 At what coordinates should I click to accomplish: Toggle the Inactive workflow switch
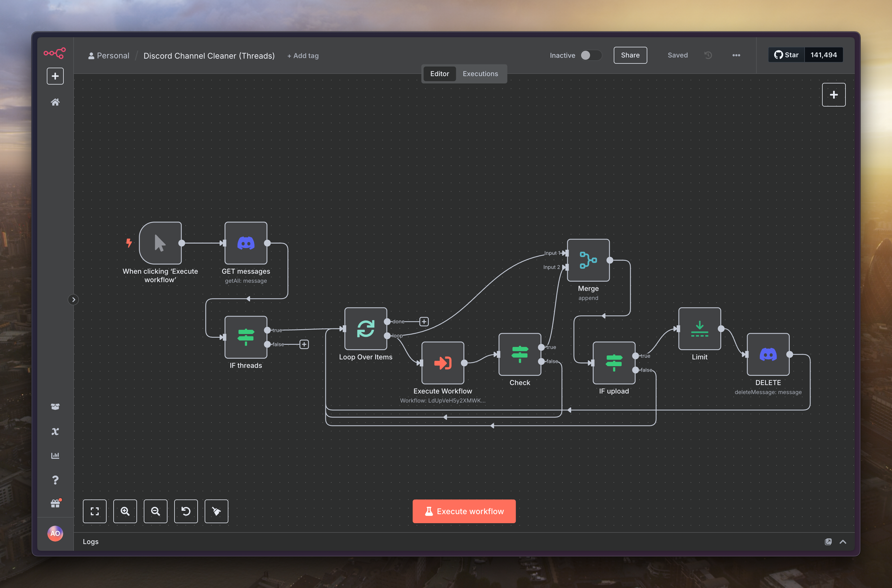pos(590,55)
